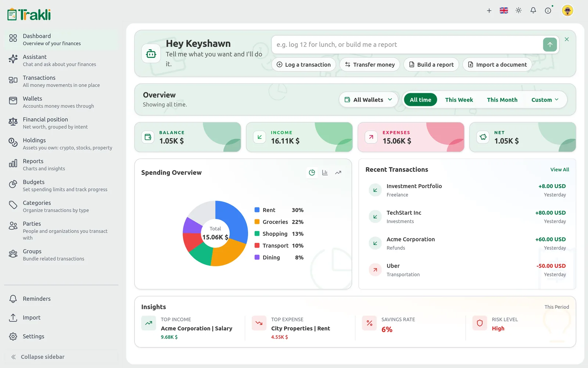The width and height of the screenshot is (588, 368).
Task: Click the Balance card wallet icon
Action: click(148, 137)
